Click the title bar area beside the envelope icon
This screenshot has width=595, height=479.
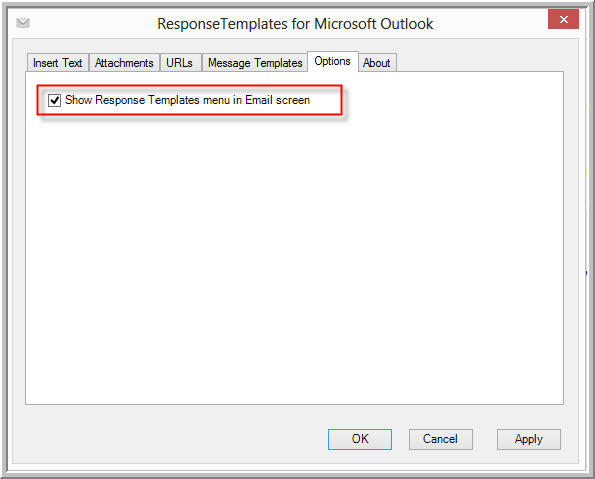[x=91, y=24]
